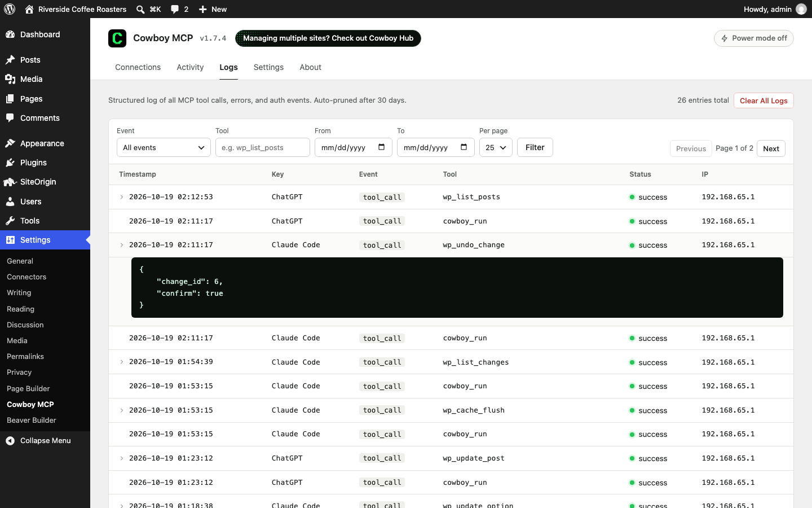Screen dimensions: 812x508
Task: Switch to the Activity tab
Action: tap(190, 67)
